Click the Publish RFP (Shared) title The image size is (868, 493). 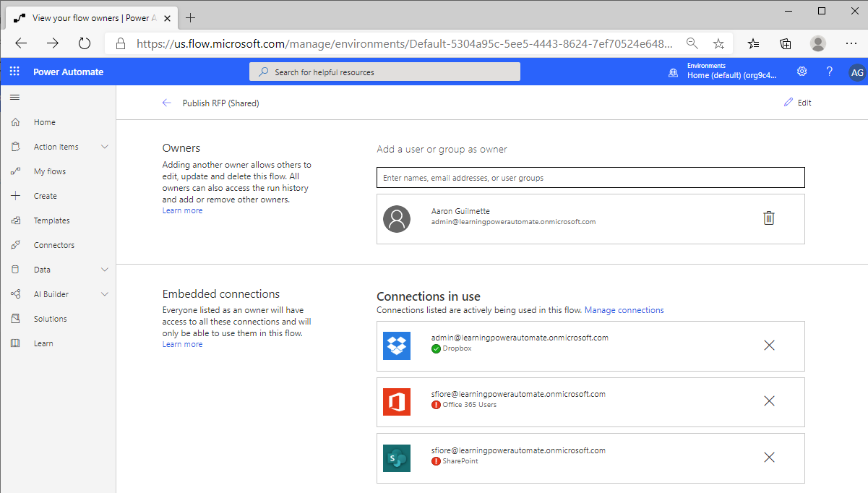pyautogui.click(x=220, y=103)
